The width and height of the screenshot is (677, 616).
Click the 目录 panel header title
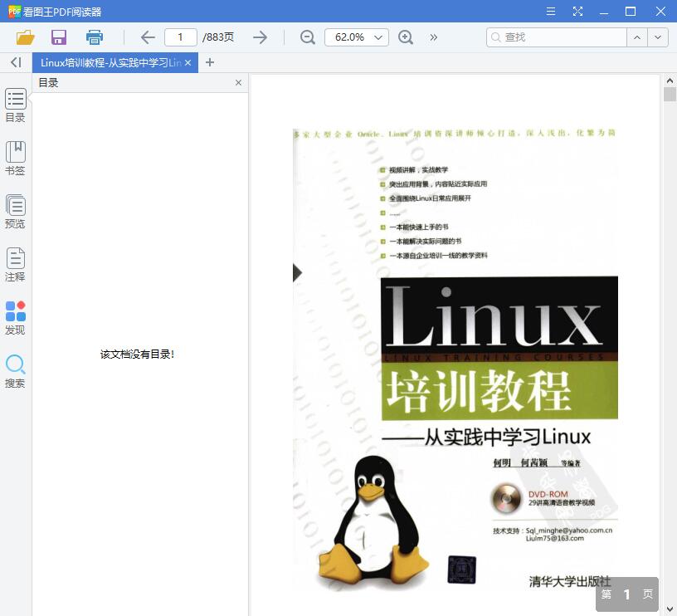[x=48, y=82]
